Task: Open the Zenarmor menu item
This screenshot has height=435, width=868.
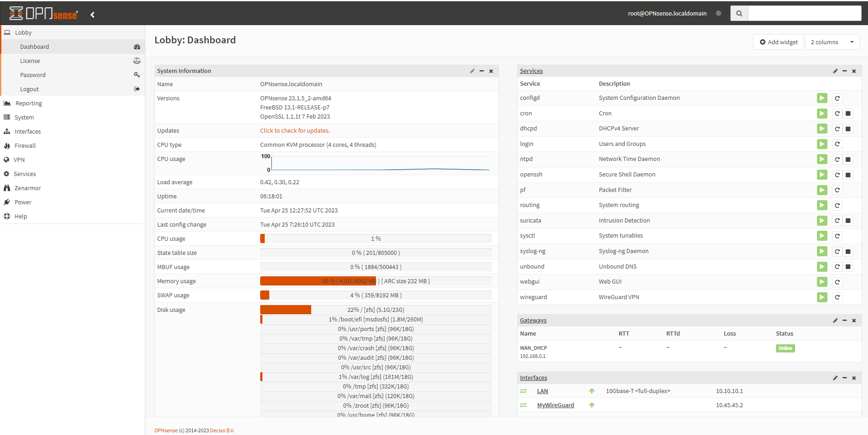Action: (x=27, y=188)
